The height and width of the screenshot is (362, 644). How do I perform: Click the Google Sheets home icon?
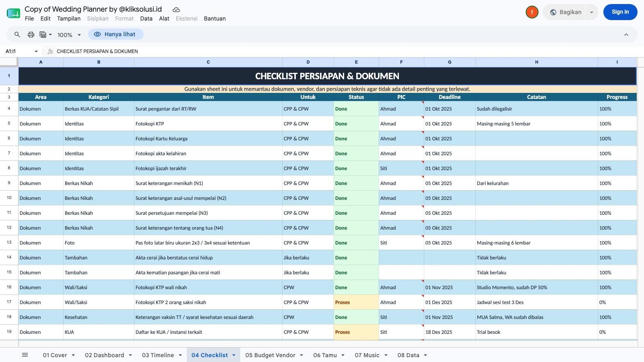13,13
